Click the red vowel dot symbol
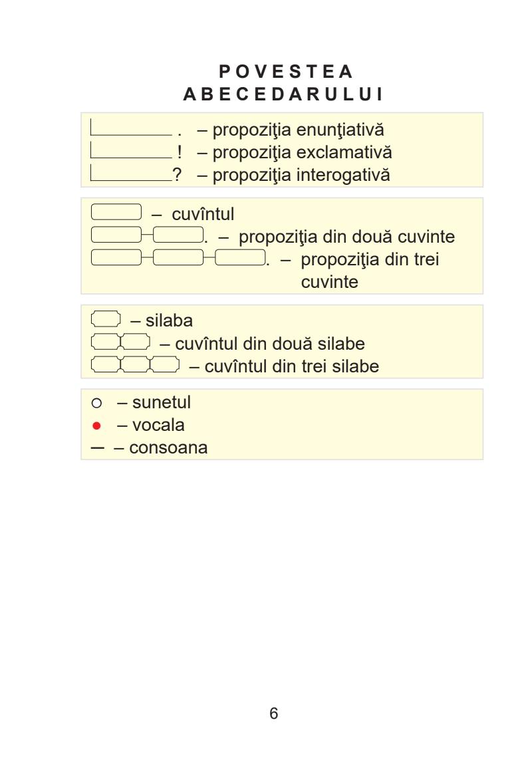 point(96,426)
